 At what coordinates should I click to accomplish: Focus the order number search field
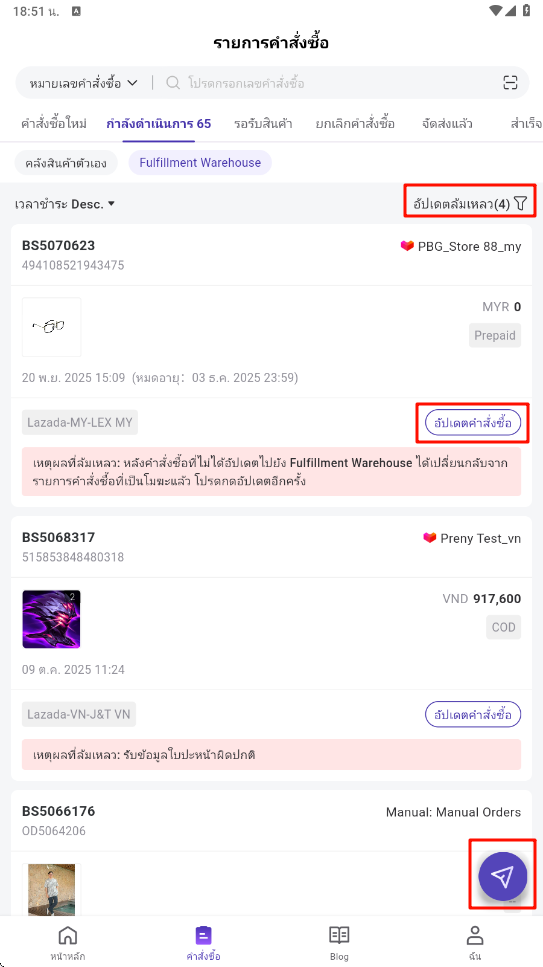pyautogui.click(x=339, y=83)
